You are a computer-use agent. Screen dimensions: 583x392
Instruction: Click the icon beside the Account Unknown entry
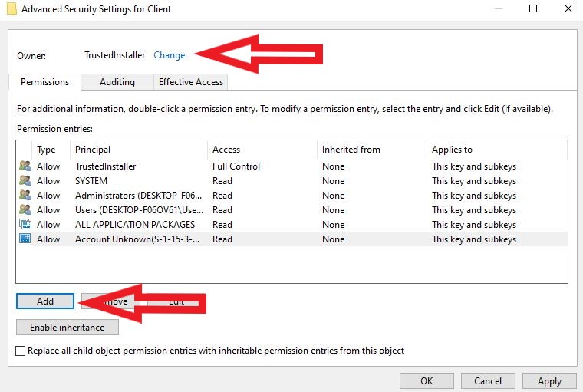pos(25,239)
